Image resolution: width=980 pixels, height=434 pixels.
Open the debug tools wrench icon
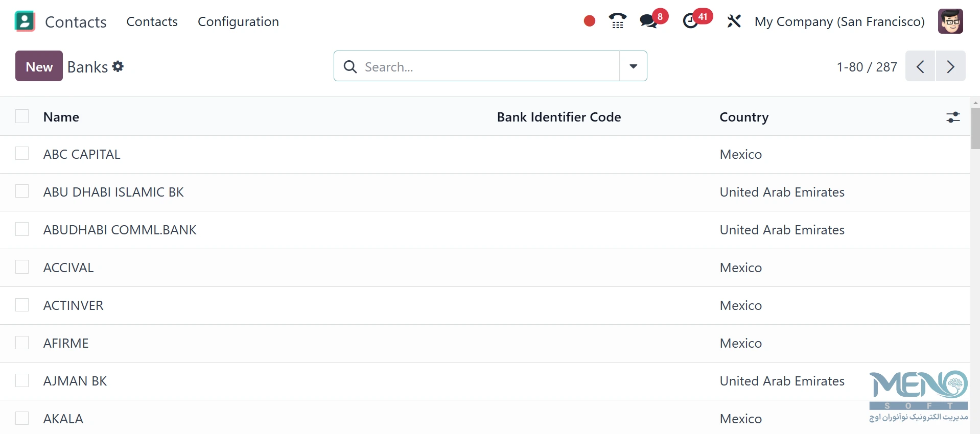(x=734, y=21)
